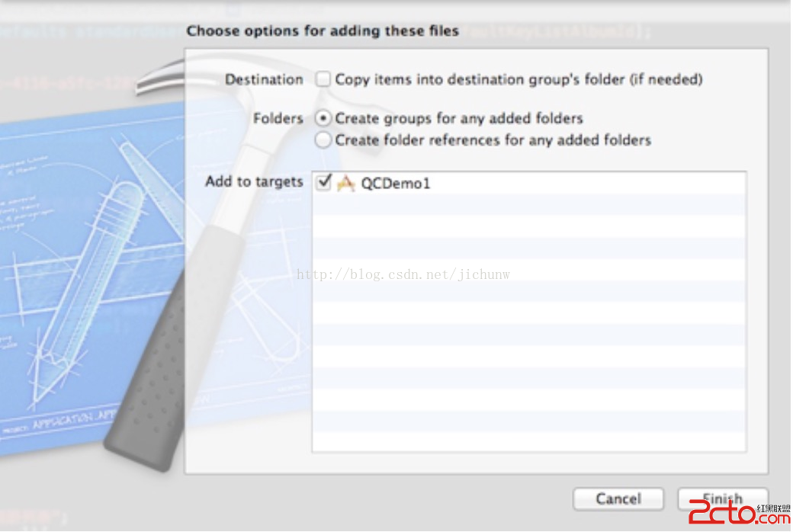This screenshot has width=793, height=532.
Task: Click the Folders label
Action: [278, 119]
